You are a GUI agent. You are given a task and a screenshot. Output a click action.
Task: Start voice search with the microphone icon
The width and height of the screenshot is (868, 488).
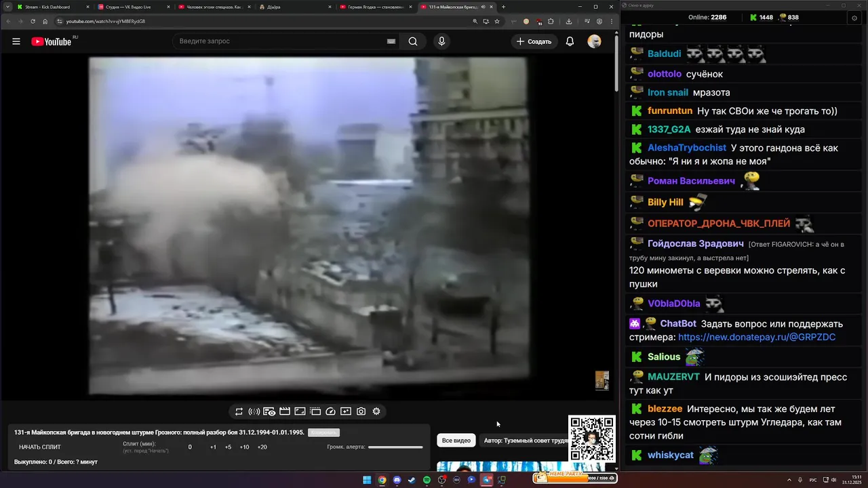tap(441, 41)
